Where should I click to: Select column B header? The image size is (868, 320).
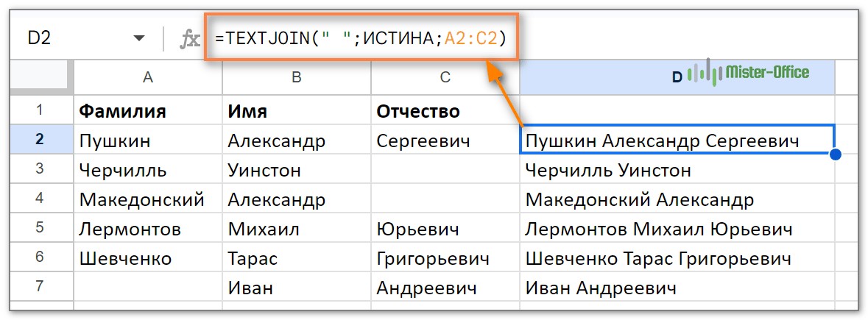click(297, 77)
